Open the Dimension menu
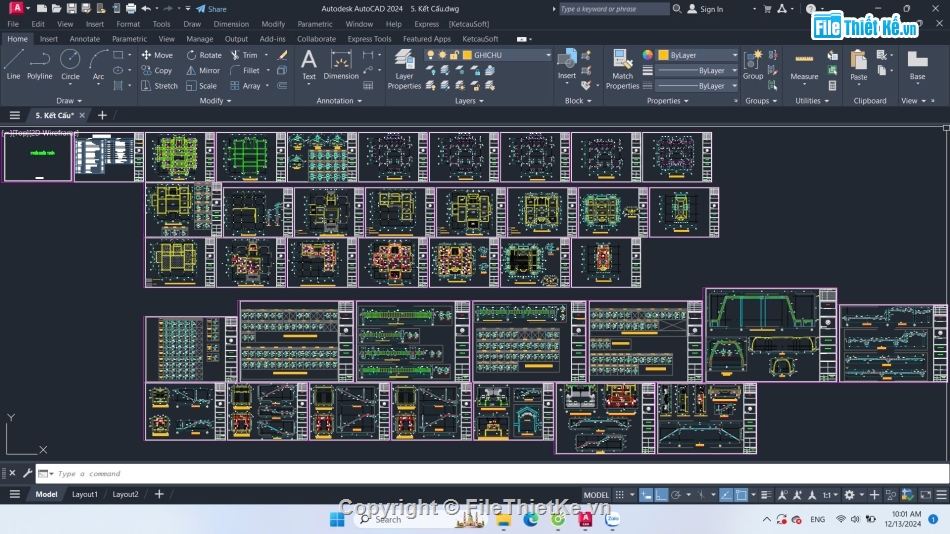The height and width of the screenshot is (534, 950). [x=231, y=24]
